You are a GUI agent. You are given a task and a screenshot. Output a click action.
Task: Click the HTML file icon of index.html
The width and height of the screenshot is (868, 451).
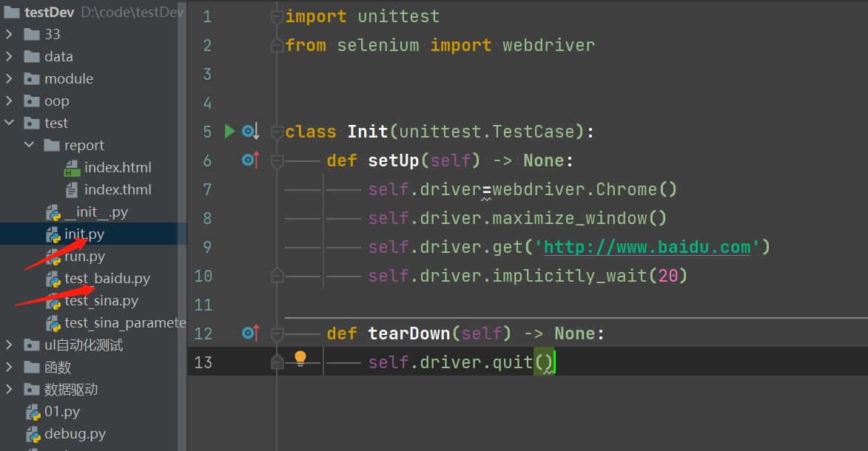(72, 168)
